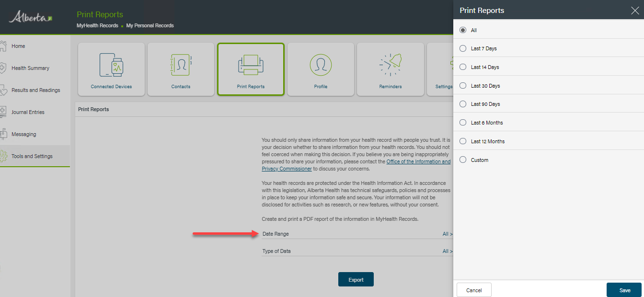Open Messaging from the sidebar
644x297 pixels.
(24, 134)
